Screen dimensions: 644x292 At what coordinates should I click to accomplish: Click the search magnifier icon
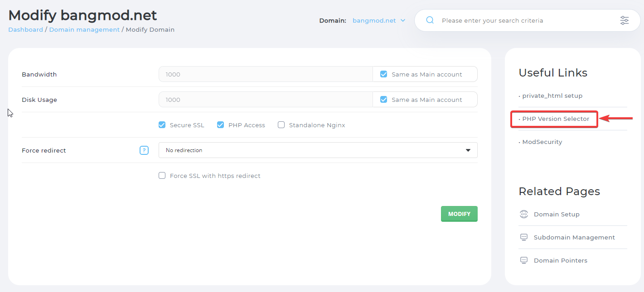[430, 20]
